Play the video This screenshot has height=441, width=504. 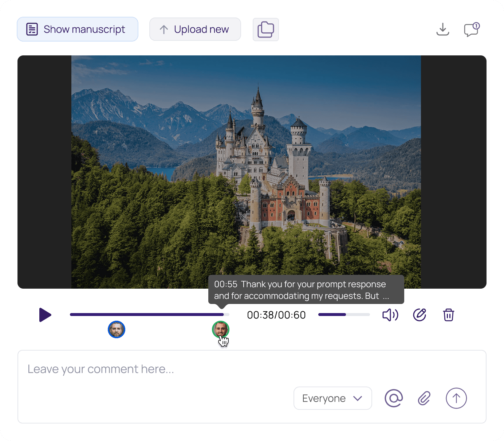point(45,315)
